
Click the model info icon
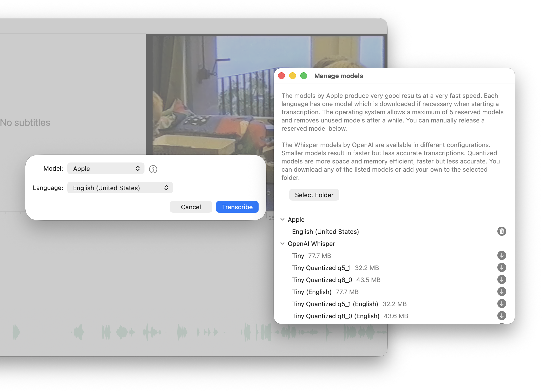tap(153, 169)
